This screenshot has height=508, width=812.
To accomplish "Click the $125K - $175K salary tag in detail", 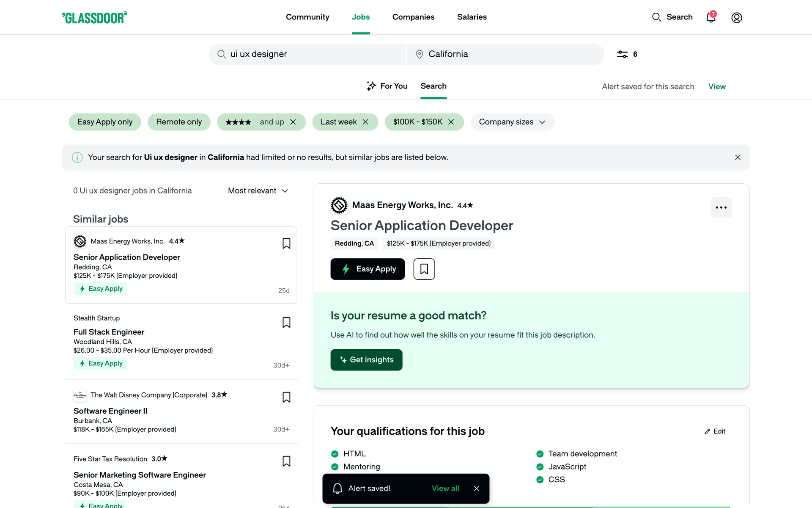I will pos(439,243).
